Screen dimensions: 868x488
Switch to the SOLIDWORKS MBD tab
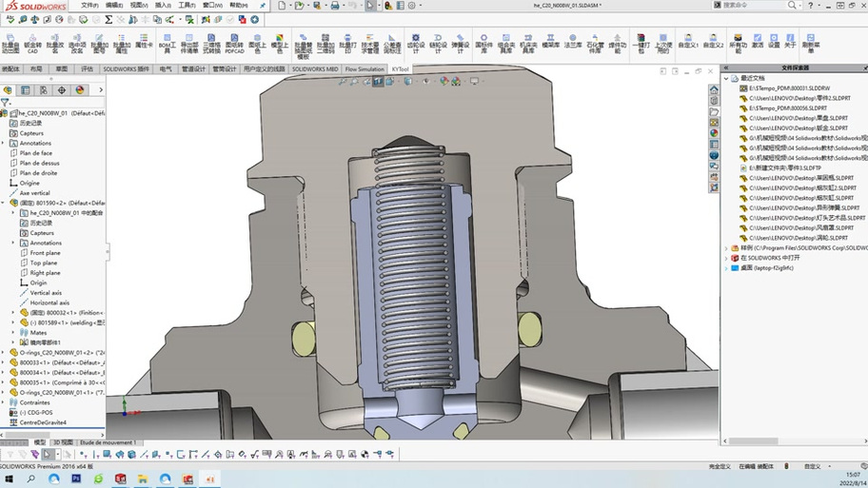click(315, 69)
